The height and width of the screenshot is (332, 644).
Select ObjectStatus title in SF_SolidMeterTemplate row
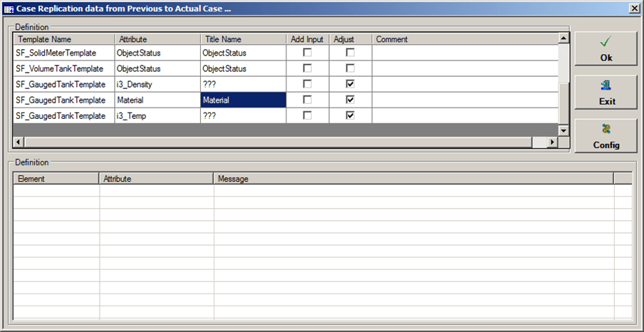click(244, 53)
